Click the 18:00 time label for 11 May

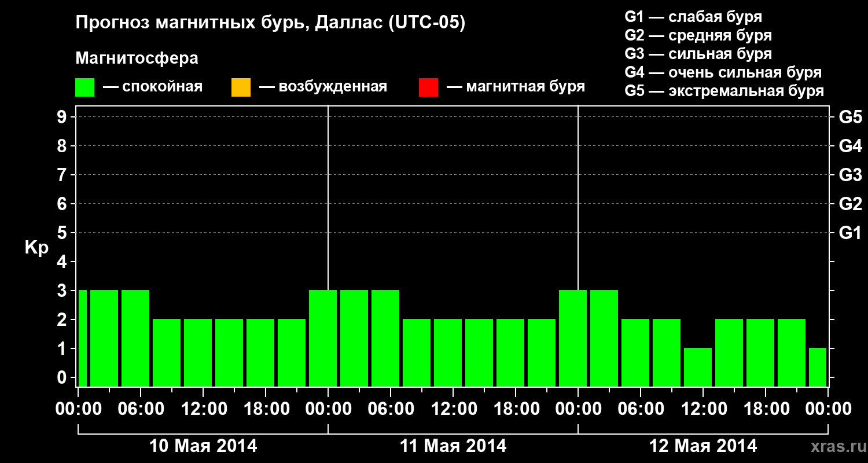pos(516,409)
